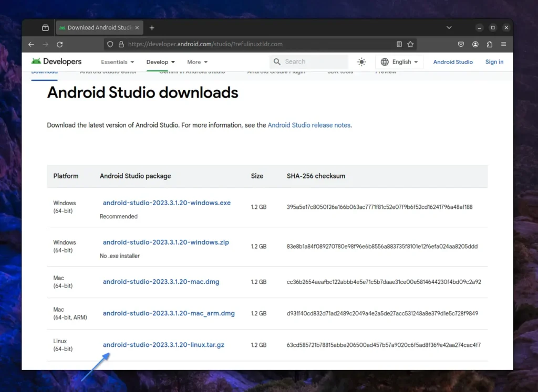This screenshot has height=392, width=538.
Task: Click the Windows (64-bit) cell in the windows.zip row
Action: 65,246
